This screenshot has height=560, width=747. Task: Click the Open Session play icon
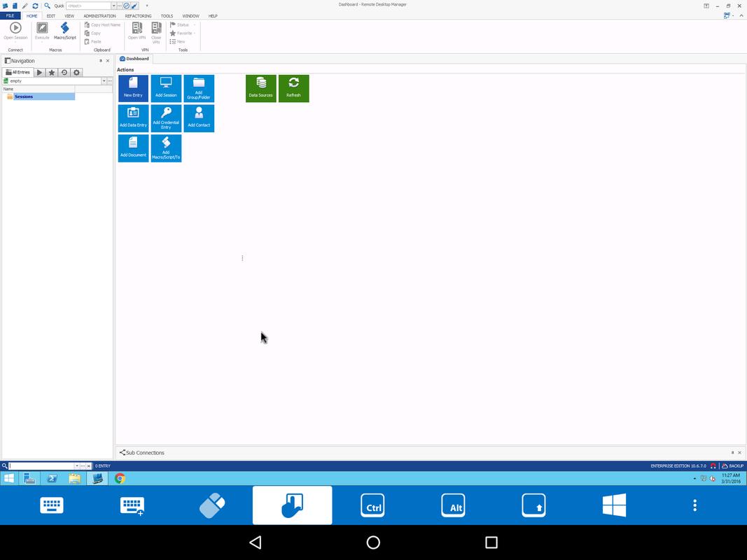pyautogui.click(x=15, y=31)
